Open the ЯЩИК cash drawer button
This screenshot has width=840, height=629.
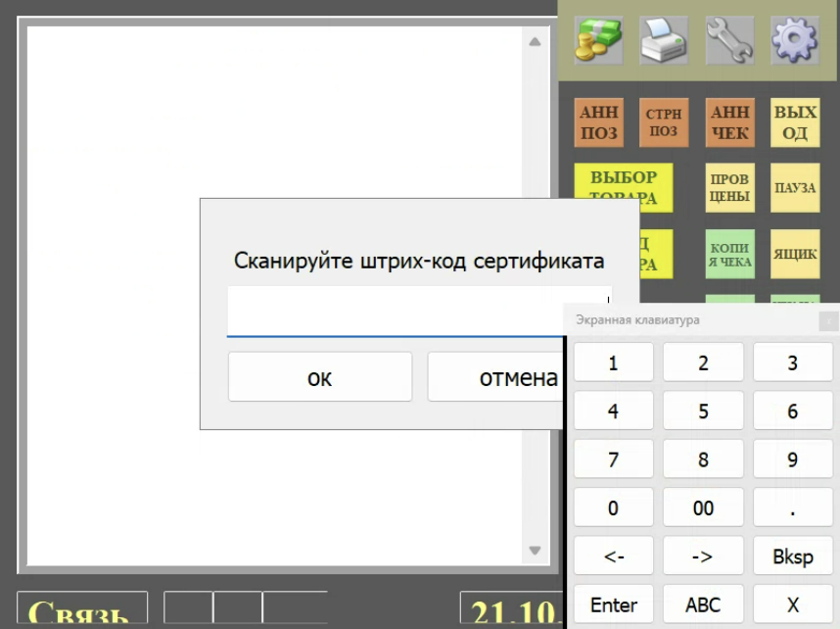(794, 254)
